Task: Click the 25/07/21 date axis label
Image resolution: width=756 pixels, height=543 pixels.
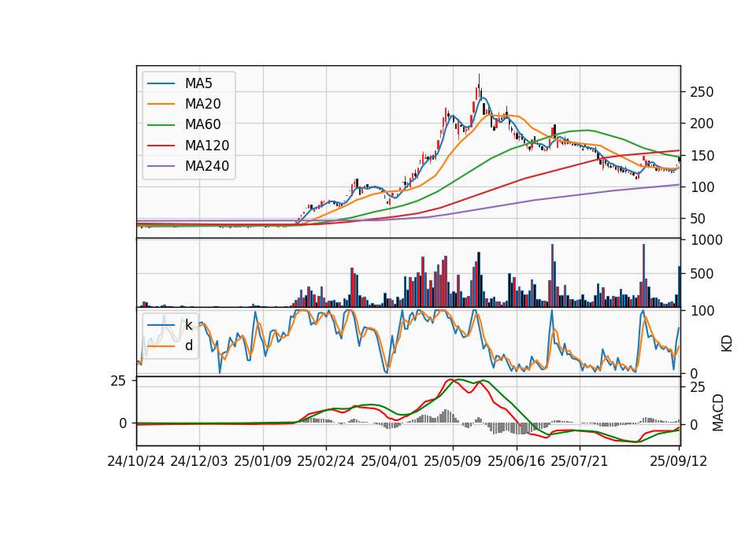Action: coord(580,462)
